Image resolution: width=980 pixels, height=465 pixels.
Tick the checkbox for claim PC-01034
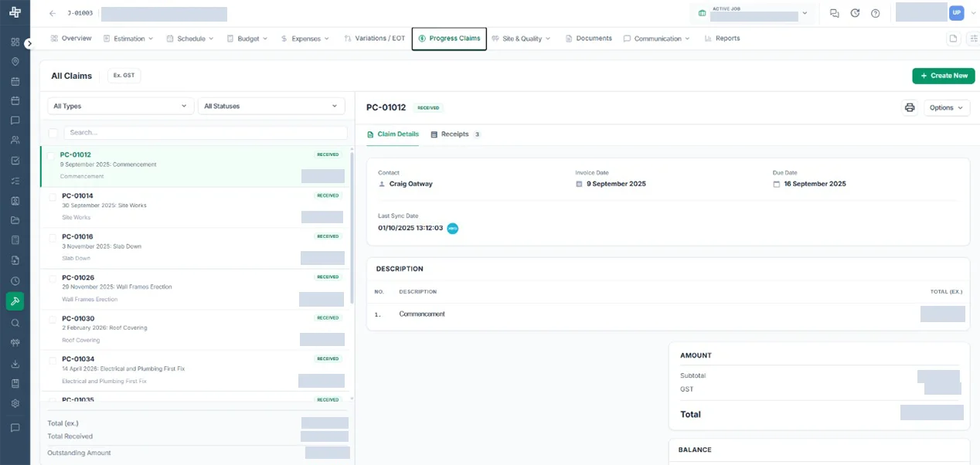[x=53, y=360]
